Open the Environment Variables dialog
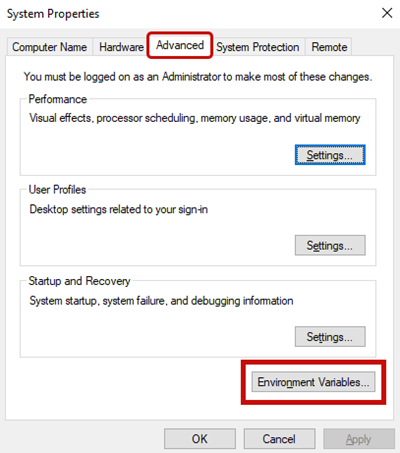400x453 pixels. click(x=313, y=382)
